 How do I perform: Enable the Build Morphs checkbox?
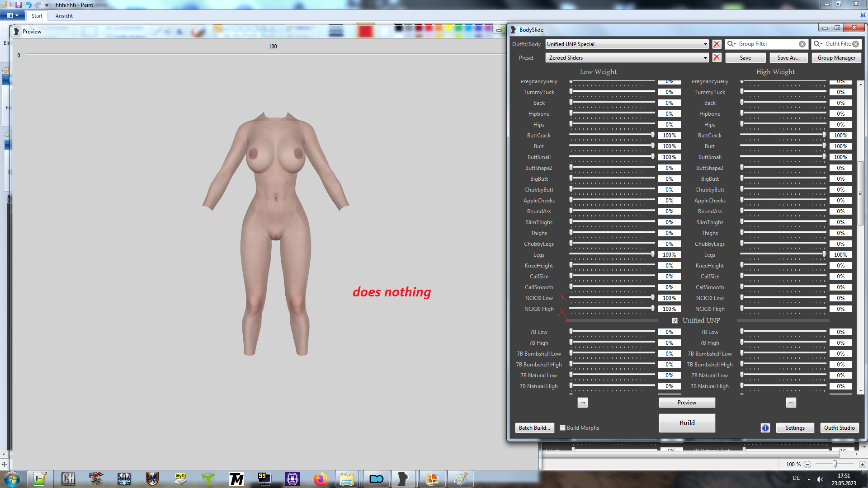pyautogui.click(x=562, y=428)
